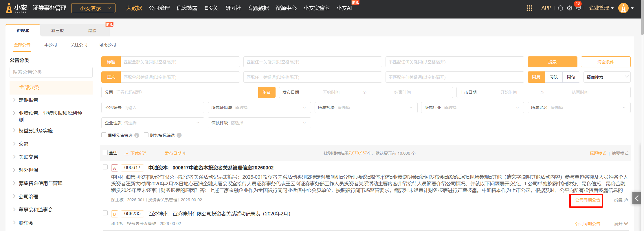Open the 小安演示 company dropdown
The image size is (644, 231).
[x=93, y=8]
